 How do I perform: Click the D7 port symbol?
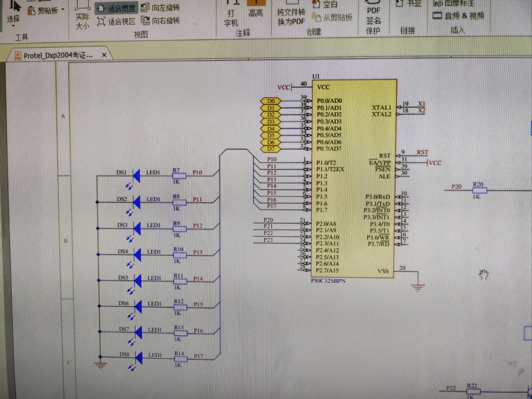click(x=271, y=149)
